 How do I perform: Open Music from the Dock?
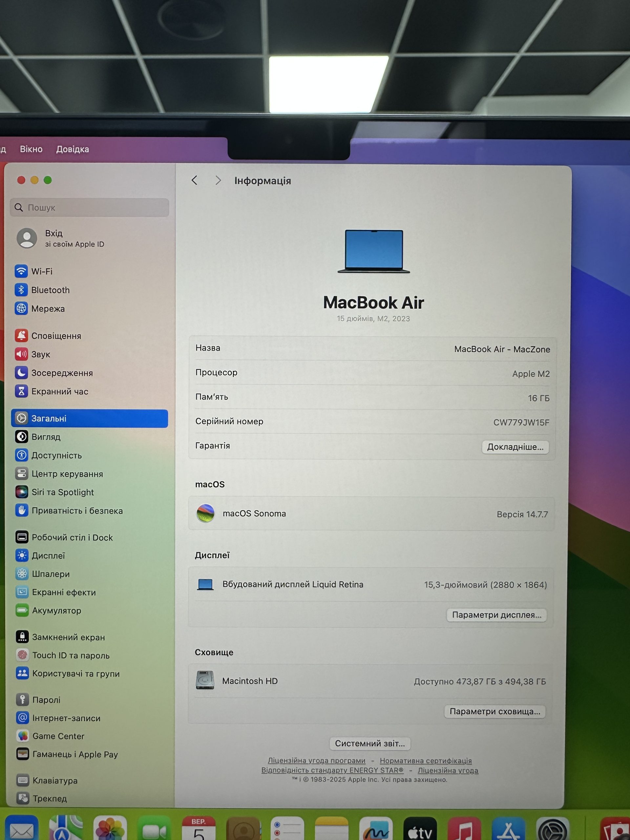pyautogui.click(x=464, y=829)
